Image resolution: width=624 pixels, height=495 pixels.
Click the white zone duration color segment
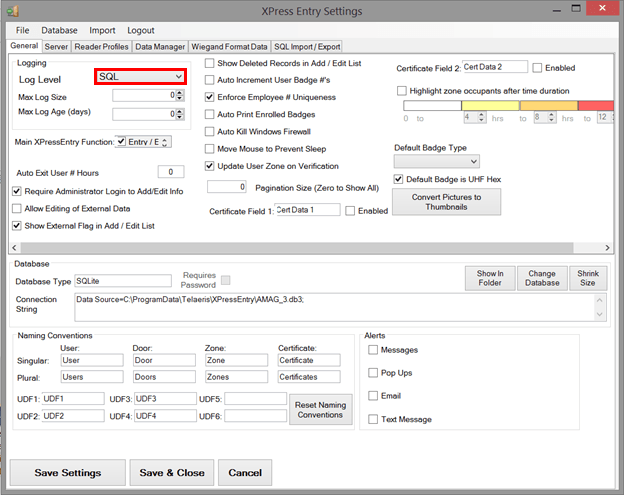432,105
